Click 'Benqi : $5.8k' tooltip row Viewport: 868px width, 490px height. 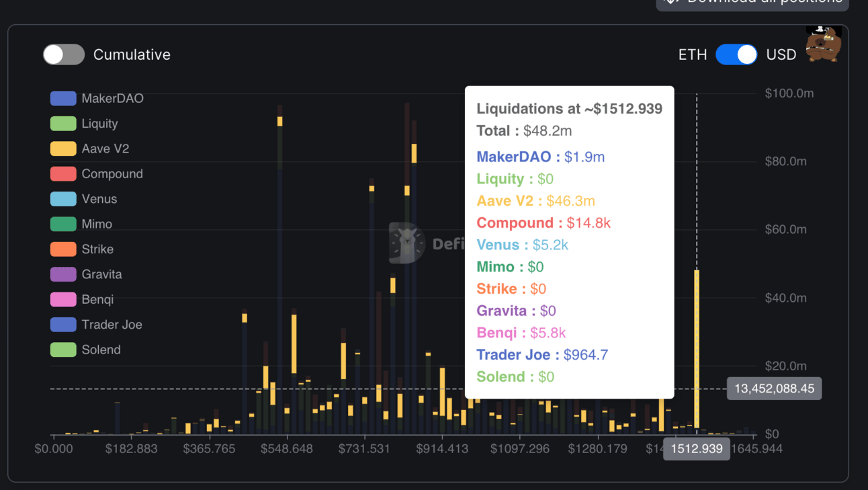521,333
